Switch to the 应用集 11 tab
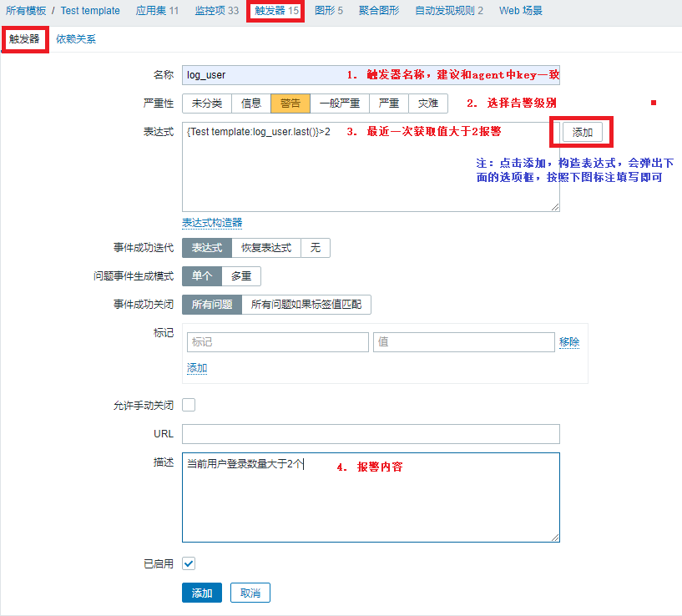Screen dimensions: 682x616 tap(157, 11)
